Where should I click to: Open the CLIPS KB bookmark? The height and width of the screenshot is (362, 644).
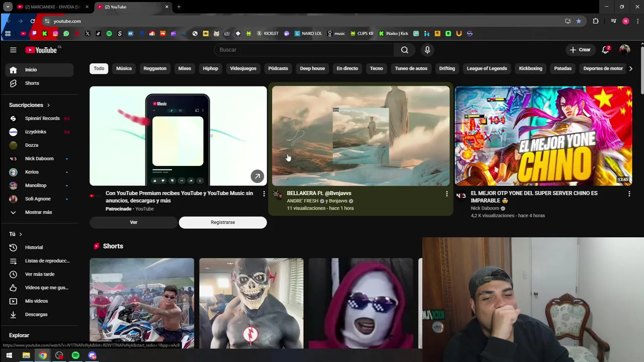(x=362, y=34)
